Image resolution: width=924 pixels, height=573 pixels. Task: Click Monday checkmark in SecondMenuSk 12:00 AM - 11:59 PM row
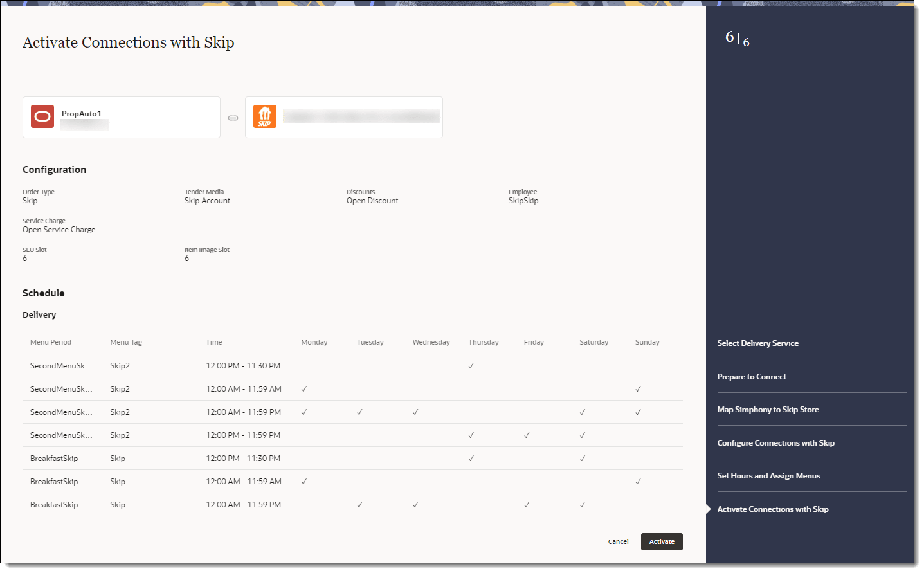pyautogui.click(x=304, y=412)
